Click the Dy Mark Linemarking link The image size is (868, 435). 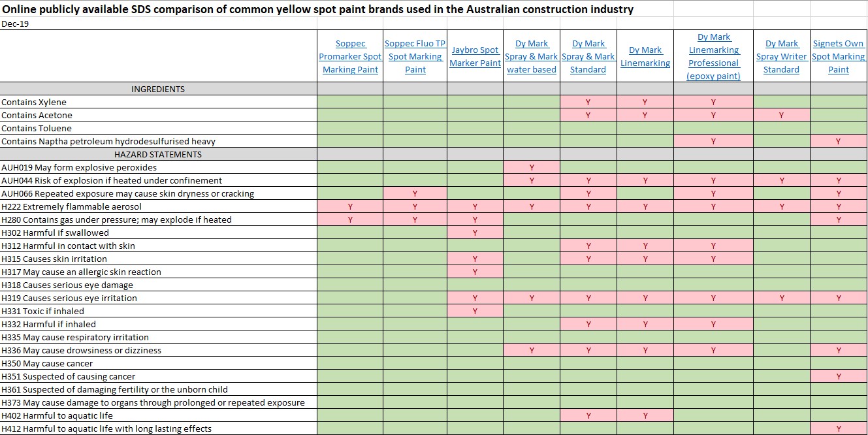(x=645, y=57)
